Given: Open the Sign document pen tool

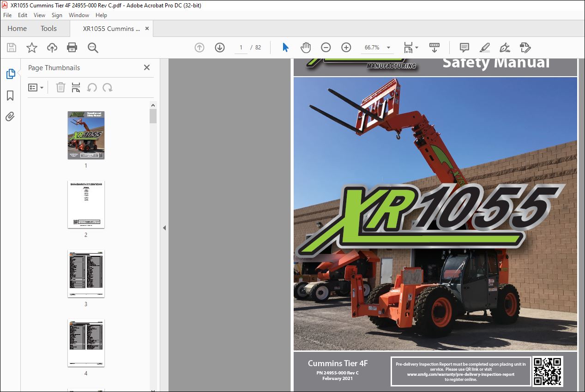Looking at the screenshot, I should tap(505, 48).
